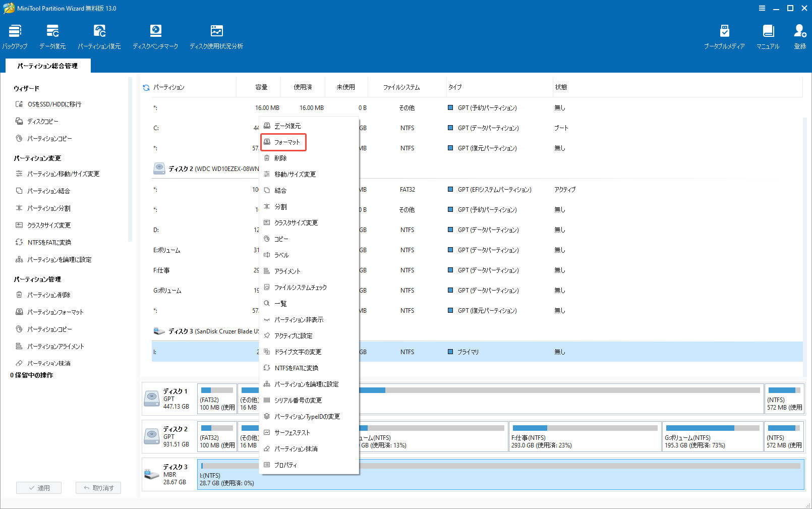812x509 pixels.
Task: Open ディスク使用状況分析
Action: tap(216, 35)
